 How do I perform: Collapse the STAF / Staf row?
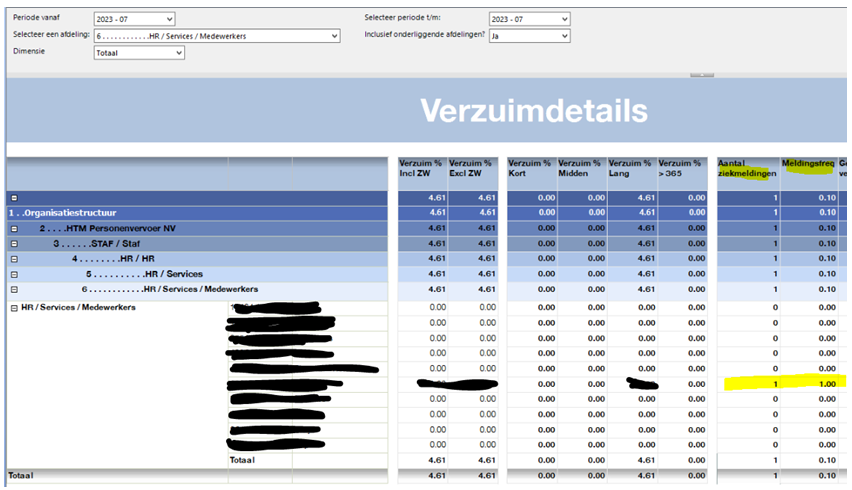(x=15, y=244)
